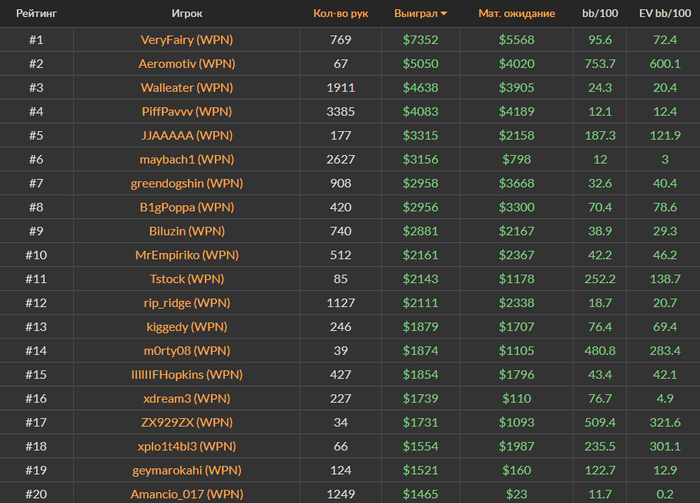This screenshot has height=503, width=700.
Task: Select B1gPoppa (WPN) player link
Action: [186, 208]
